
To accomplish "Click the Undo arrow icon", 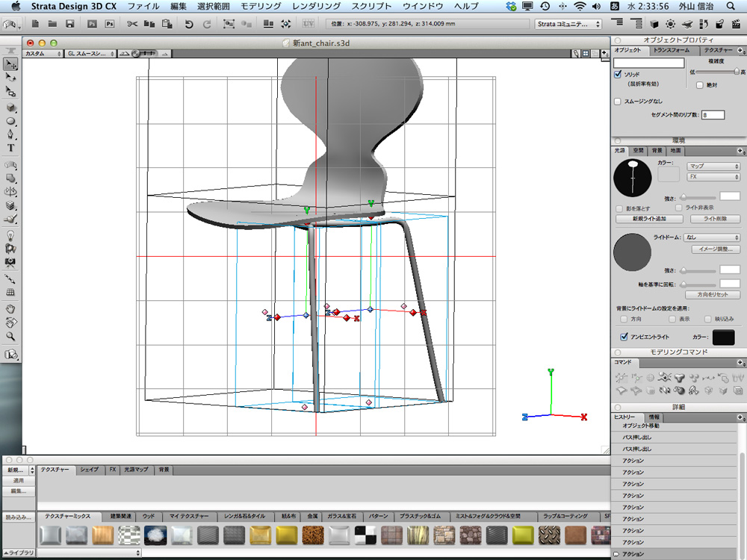I will click(189, 24).
